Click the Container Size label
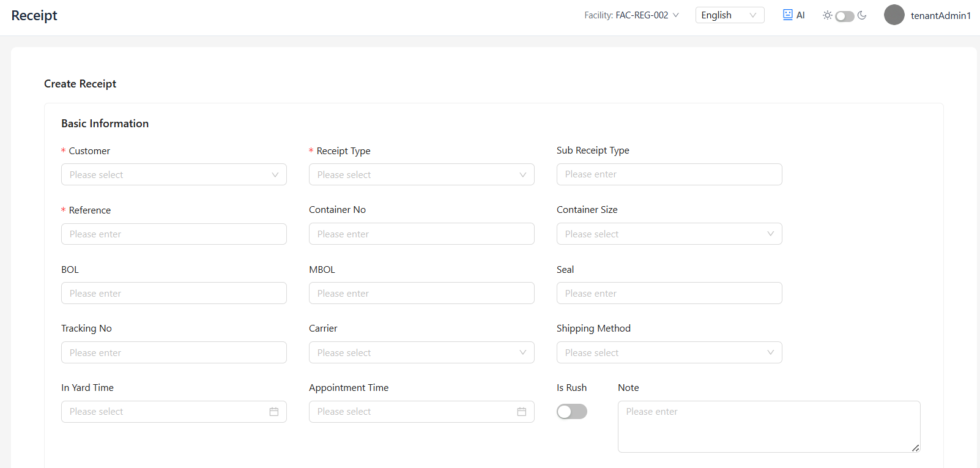The image size is (980, 468). pos(587,210)
